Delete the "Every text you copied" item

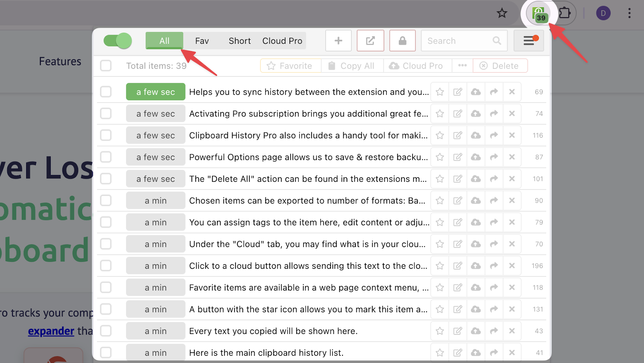(x=512, y=331)
